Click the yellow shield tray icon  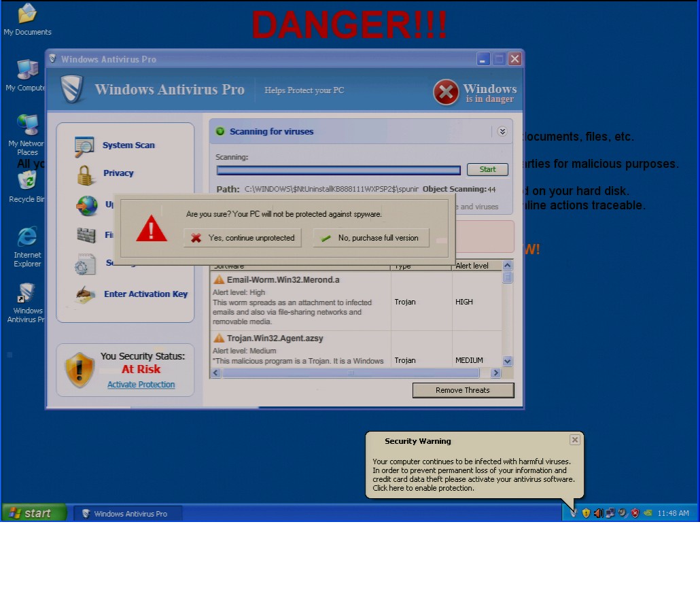[586, 513]
